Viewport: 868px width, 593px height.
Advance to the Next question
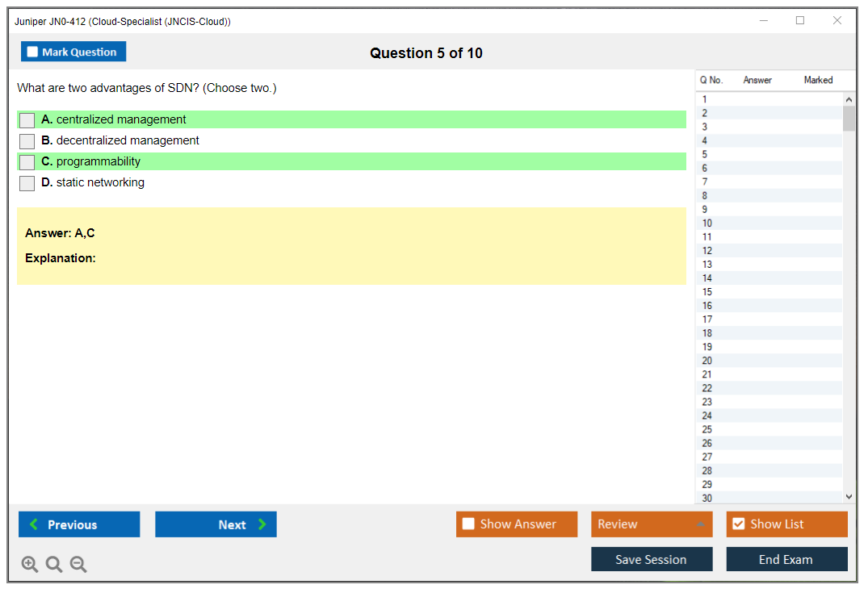(x=216, y=524)
